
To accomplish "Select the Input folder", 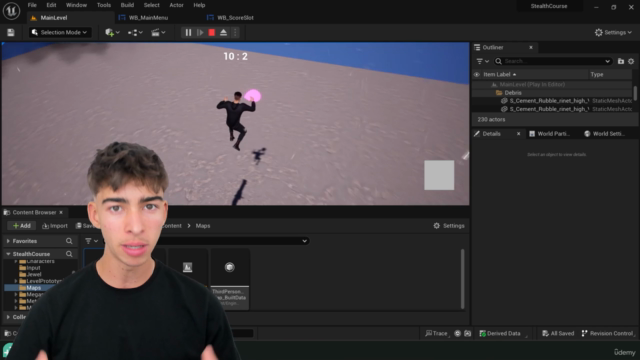I will (33, 268).
